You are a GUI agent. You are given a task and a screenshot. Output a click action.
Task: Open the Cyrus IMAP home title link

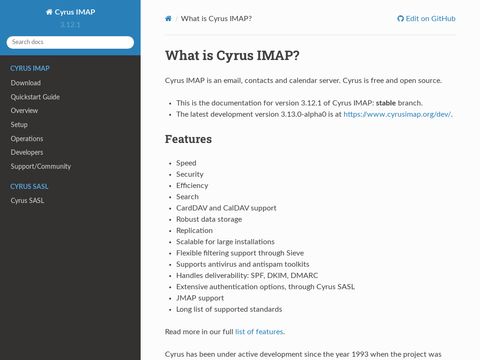70,12
